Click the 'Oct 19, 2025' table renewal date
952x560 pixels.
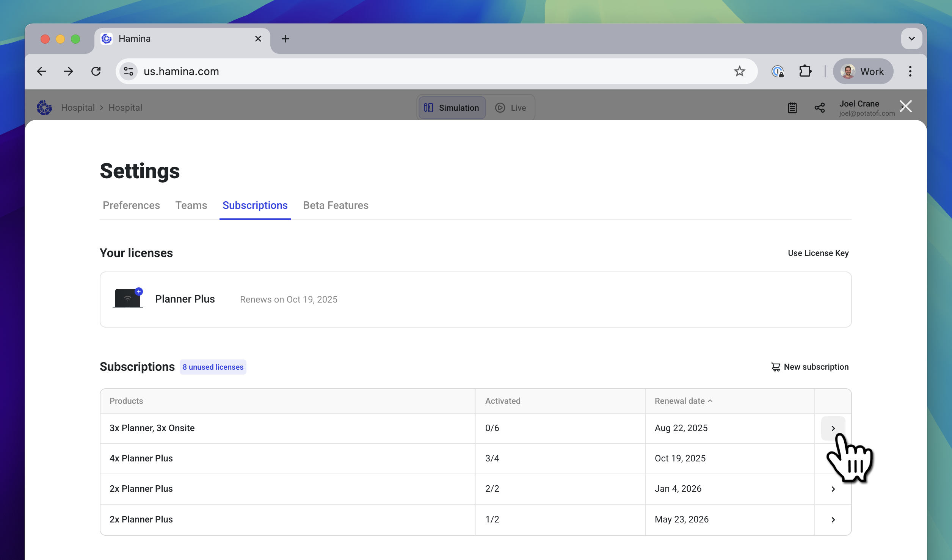pos(680,458)
